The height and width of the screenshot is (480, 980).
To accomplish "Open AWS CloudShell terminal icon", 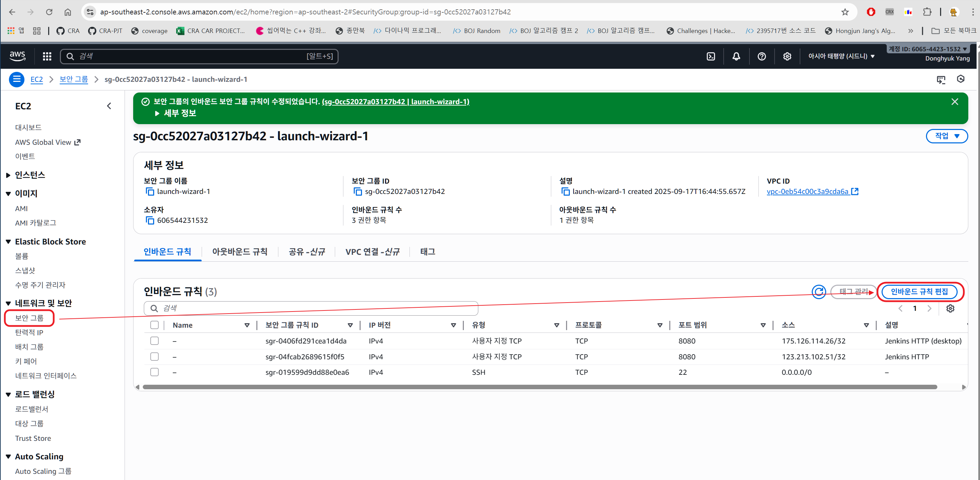I will pos(710,56).
